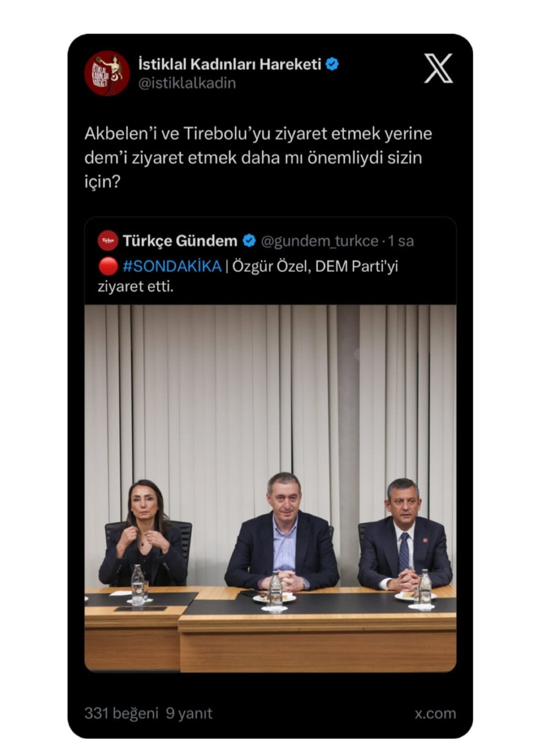
Task: Open İstiklal Kadınları Hareketi profile avatar
Action: (x=107, y=73)
